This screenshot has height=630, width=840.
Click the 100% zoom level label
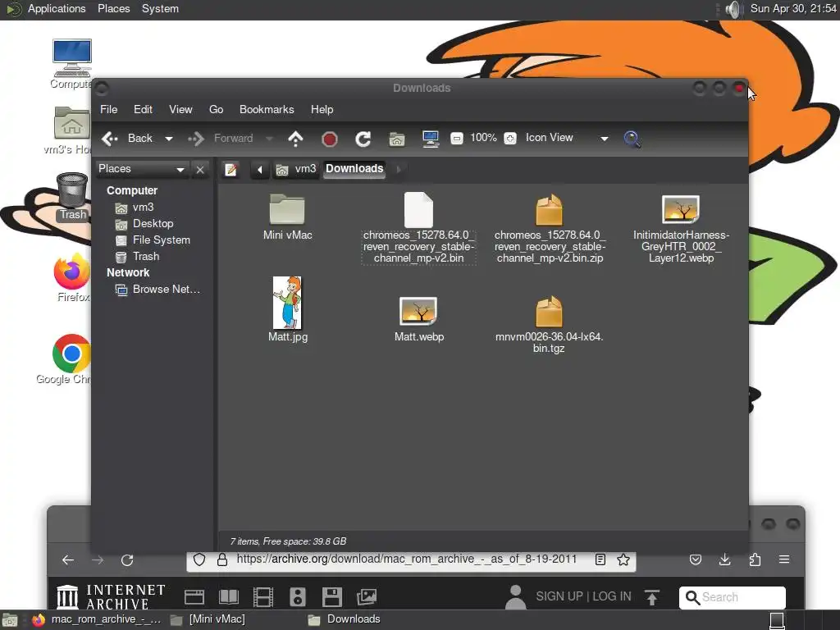click(483, 138)
